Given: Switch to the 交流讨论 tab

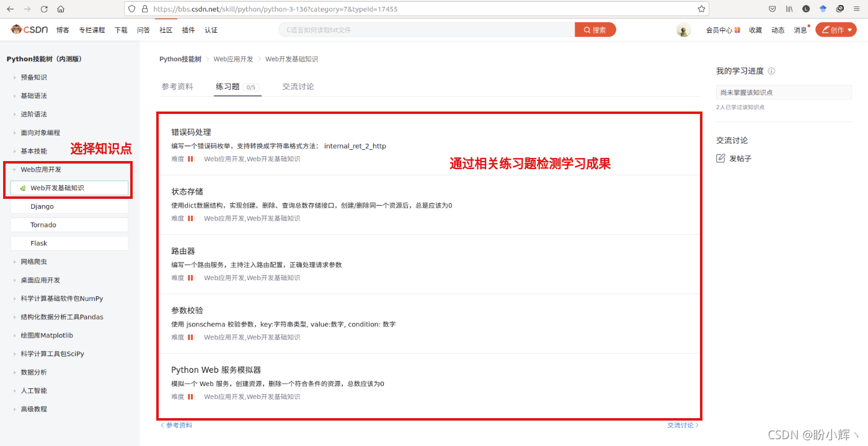Looking at the screenshot, I should (x=298, y=87).
